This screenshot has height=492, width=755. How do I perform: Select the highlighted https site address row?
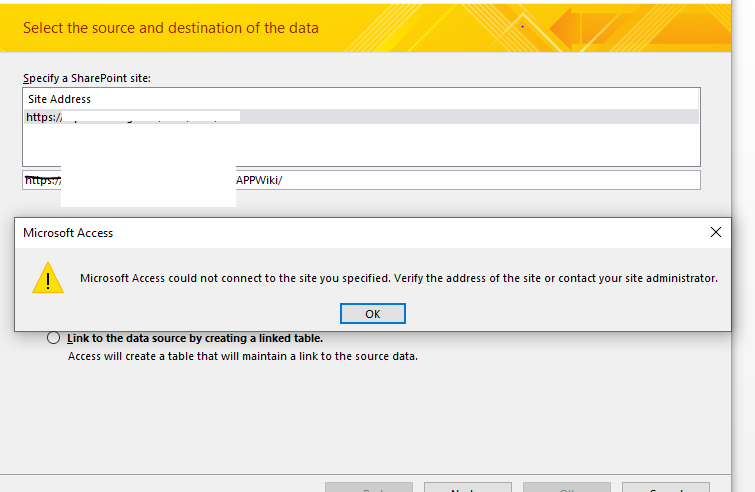pos(360,117)
